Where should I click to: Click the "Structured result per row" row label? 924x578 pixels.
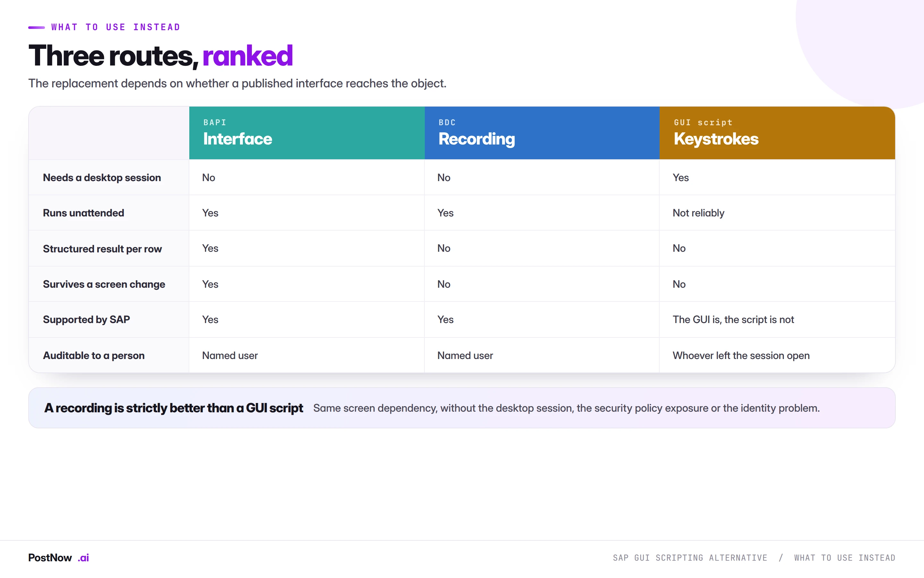click(102, 249)
